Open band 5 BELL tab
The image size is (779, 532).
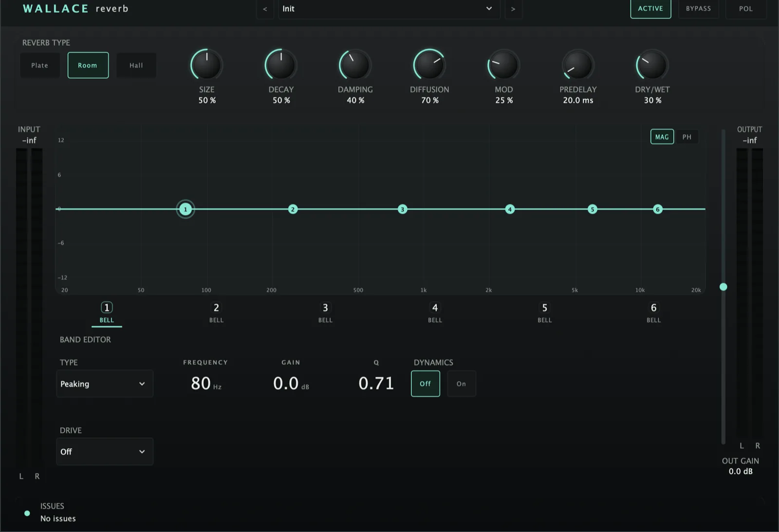[544, 313]
